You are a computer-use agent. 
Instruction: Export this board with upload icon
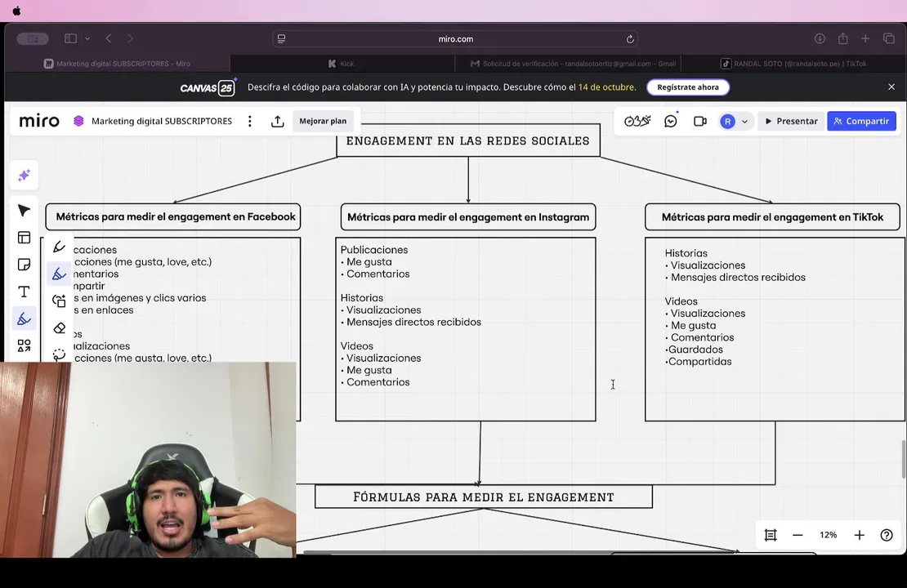278,121
